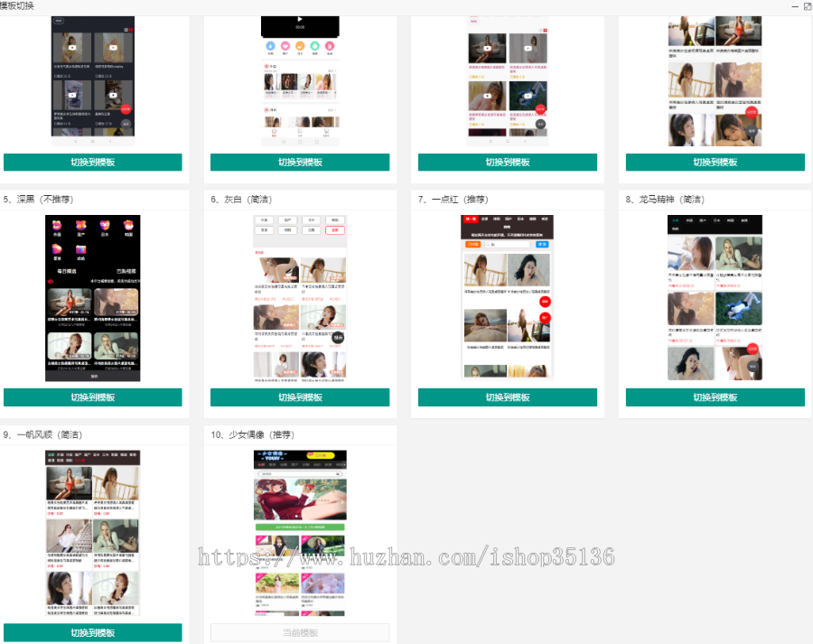Screen dimensions: 813x644
Task: Click the greyed 当前模板 button
Action: 300,632
